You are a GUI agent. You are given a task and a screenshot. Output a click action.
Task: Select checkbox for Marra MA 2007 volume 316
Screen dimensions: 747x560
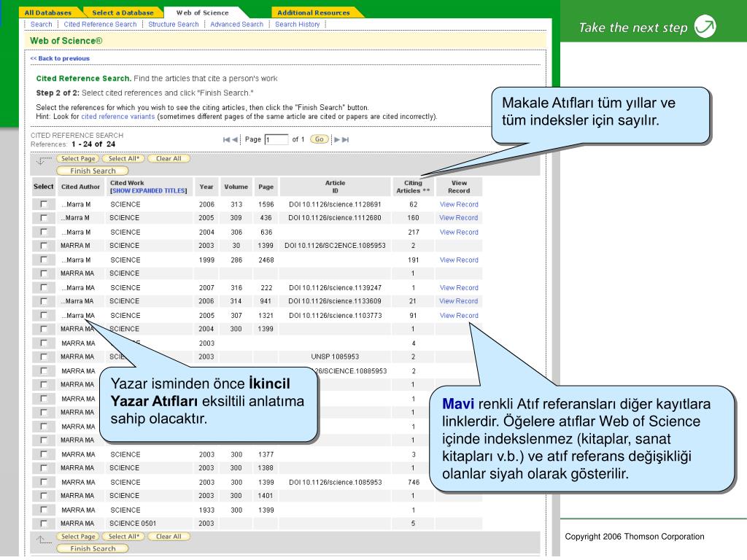(44, 287)
